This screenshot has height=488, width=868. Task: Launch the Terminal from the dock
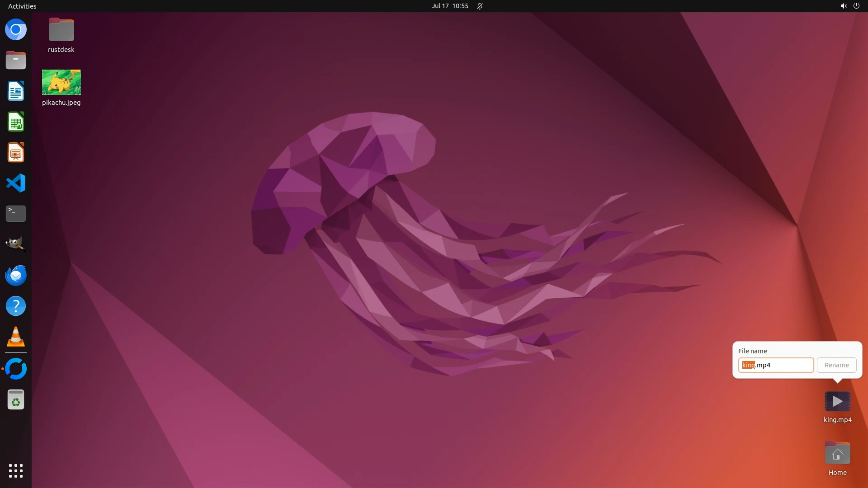[x=16, y=214]
